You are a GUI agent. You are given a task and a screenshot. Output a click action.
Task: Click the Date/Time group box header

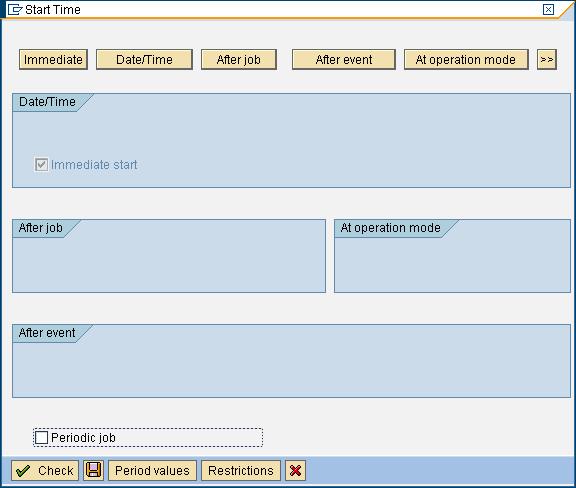point(47,102)
